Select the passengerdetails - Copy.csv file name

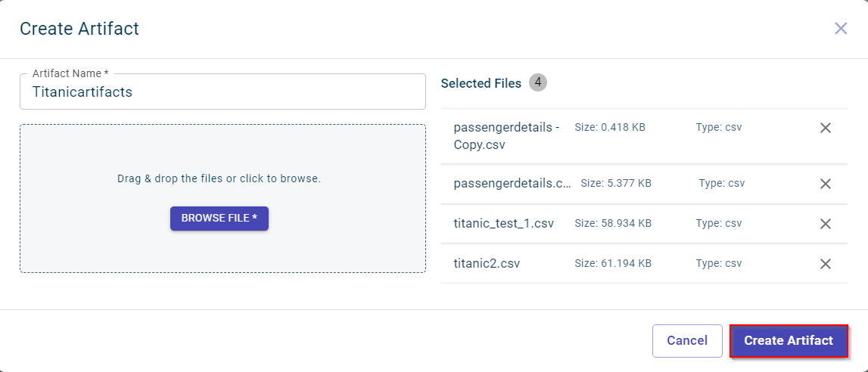click(x=506, y=135)
